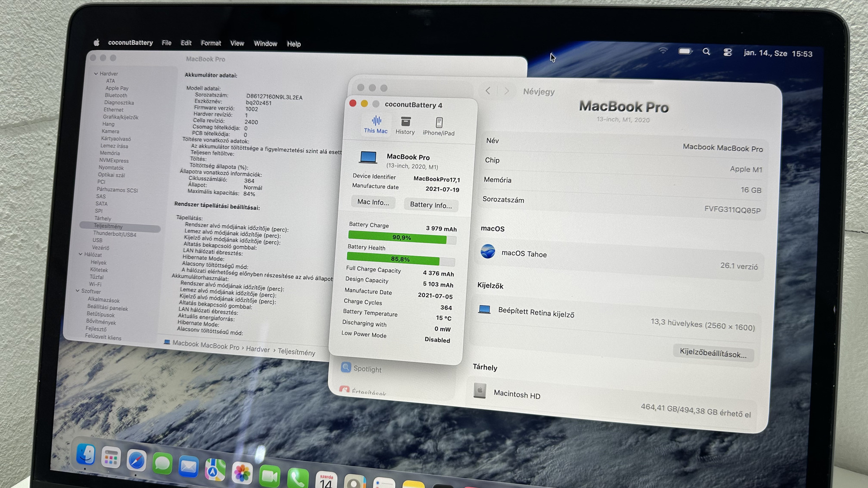Viewport: 868px width, 488px height.
Task: Go back with Névjegy back chevron
Action: 488,91
